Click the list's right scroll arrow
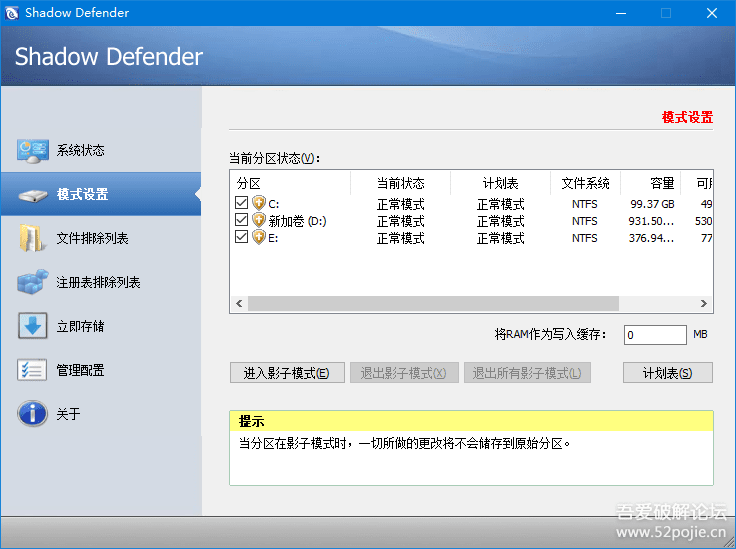736x549 pixels. 705,303
